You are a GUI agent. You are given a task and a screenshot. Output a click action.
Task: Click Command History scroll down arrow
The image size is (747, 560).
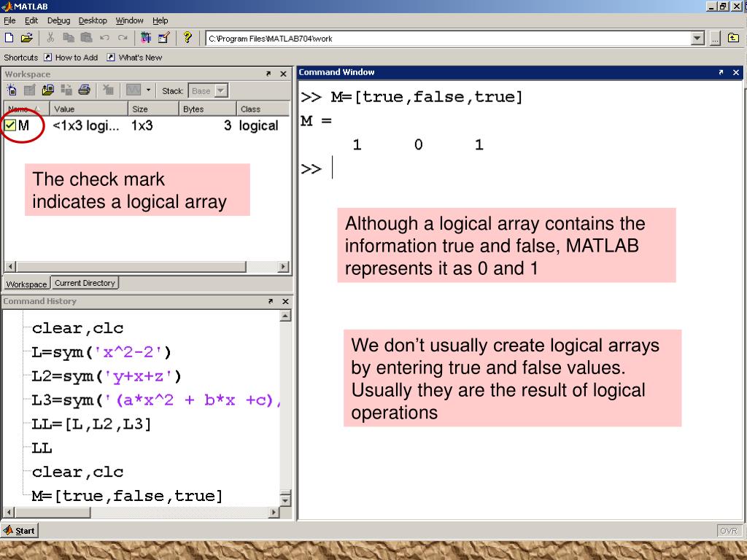(285, 500)
